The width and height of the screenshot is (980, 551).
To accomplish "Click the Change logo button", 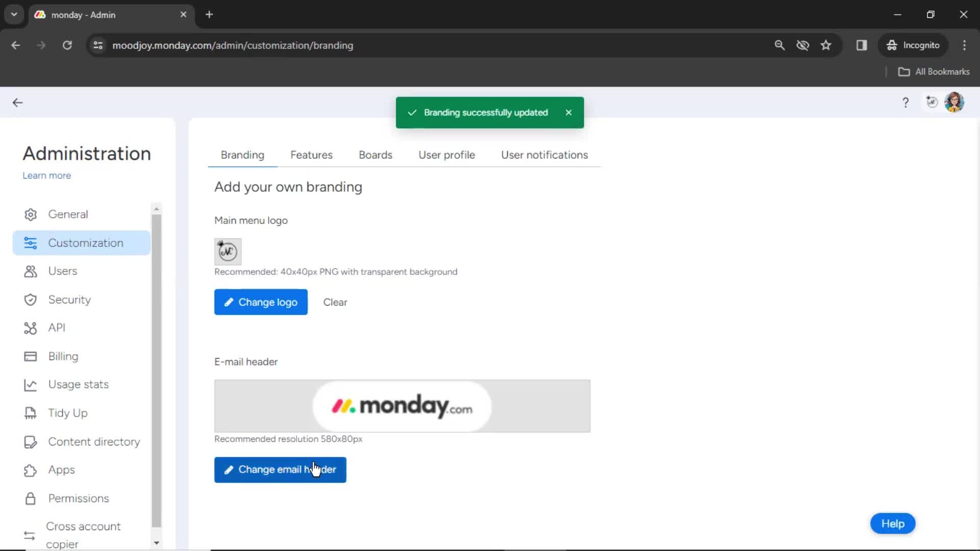I will pyautogui.click(x=260, y=302).
